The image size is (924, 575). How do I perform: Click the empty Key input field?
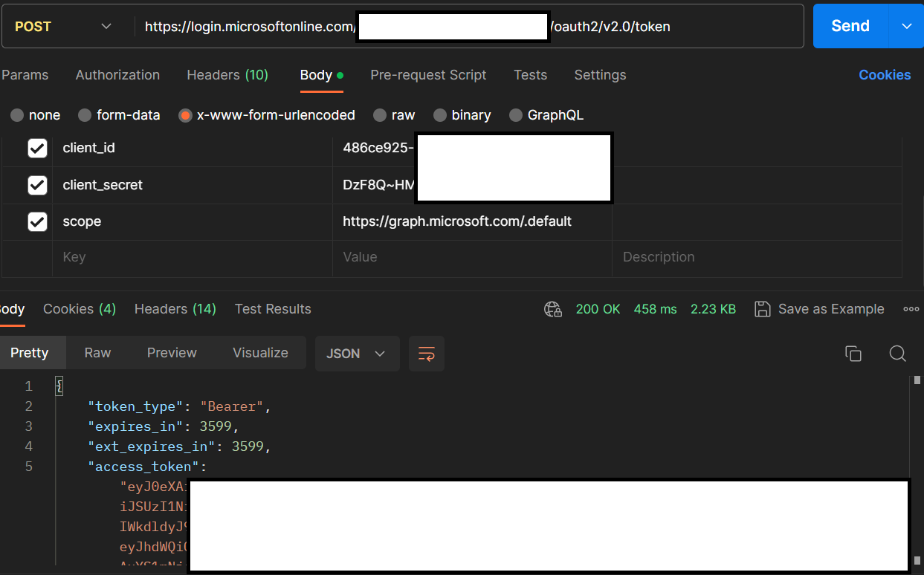click(193, 258)
